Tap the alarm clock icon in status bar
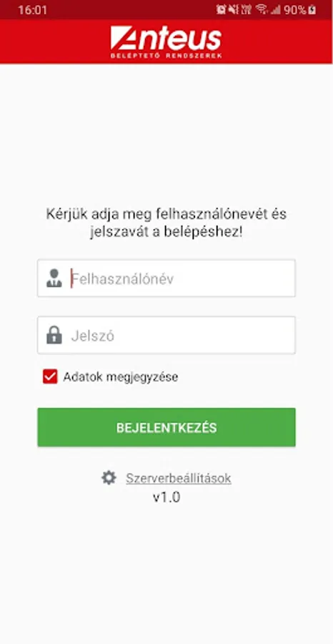Image resolution: width=333 pixels, height=644 pixels. click(221, 9)
